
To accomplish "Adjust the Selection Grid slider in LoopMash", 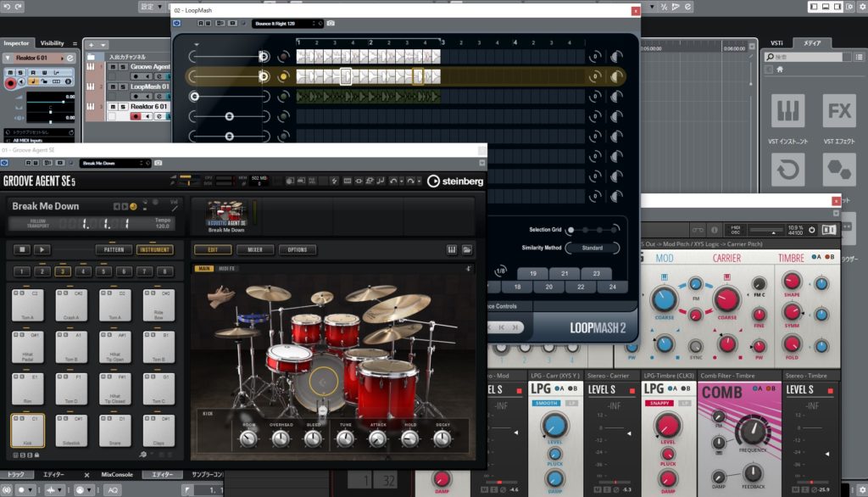I will click(x=593, y=229).
